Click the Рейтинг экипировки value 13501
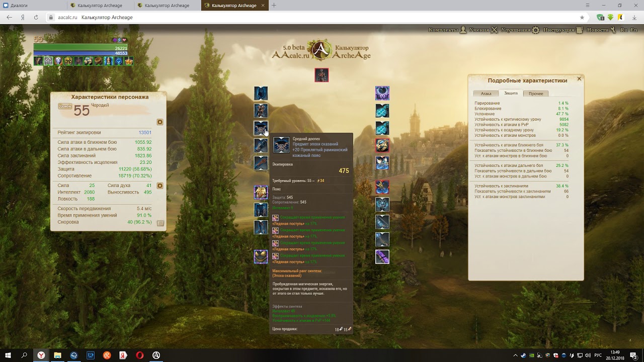 [145, 133]
